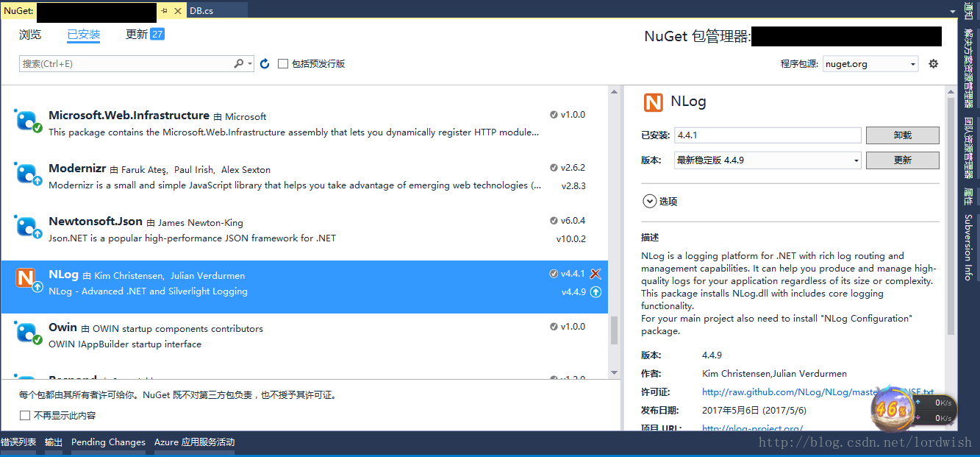Open the 属性 properties side tab

click(969, 196)
